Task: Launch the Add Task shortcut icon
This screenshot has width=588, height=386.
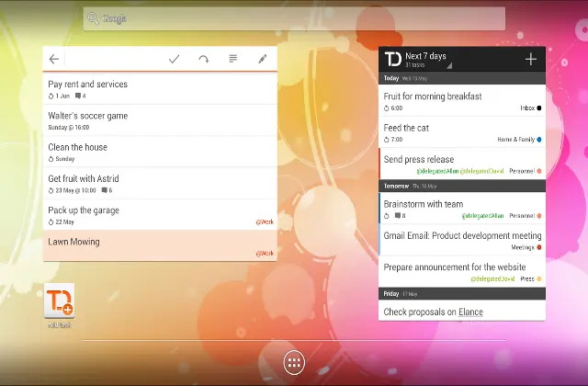Action: click(60, 302)
